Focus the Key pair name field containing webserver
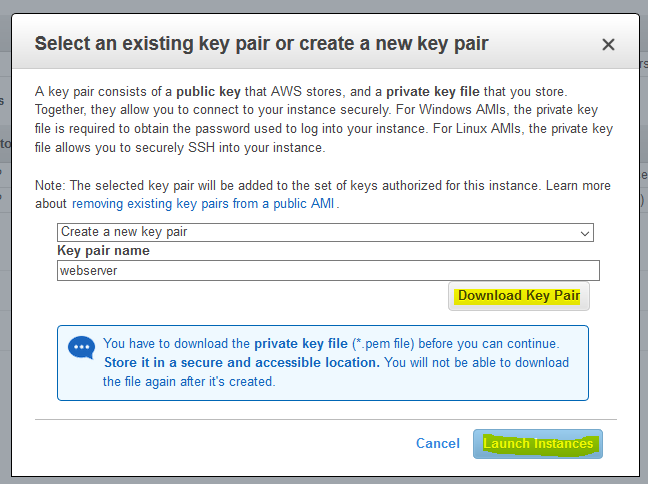 [x=328, y=271]
